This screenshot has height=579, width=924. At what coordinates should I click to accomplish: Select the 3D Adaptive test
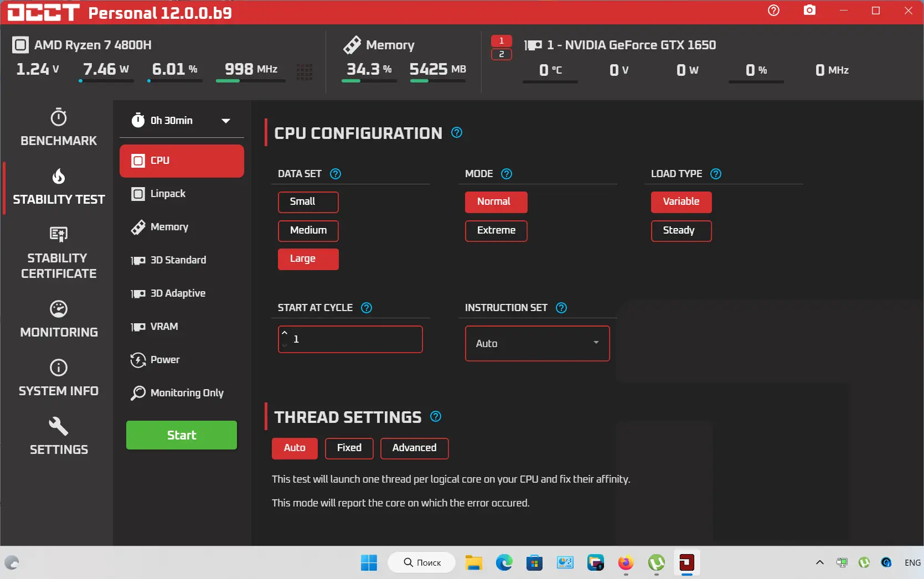click(x=182, y=293)
